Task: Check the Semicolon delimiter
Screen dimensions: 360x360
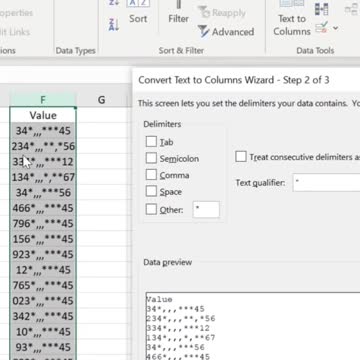Action: (151, 158)
